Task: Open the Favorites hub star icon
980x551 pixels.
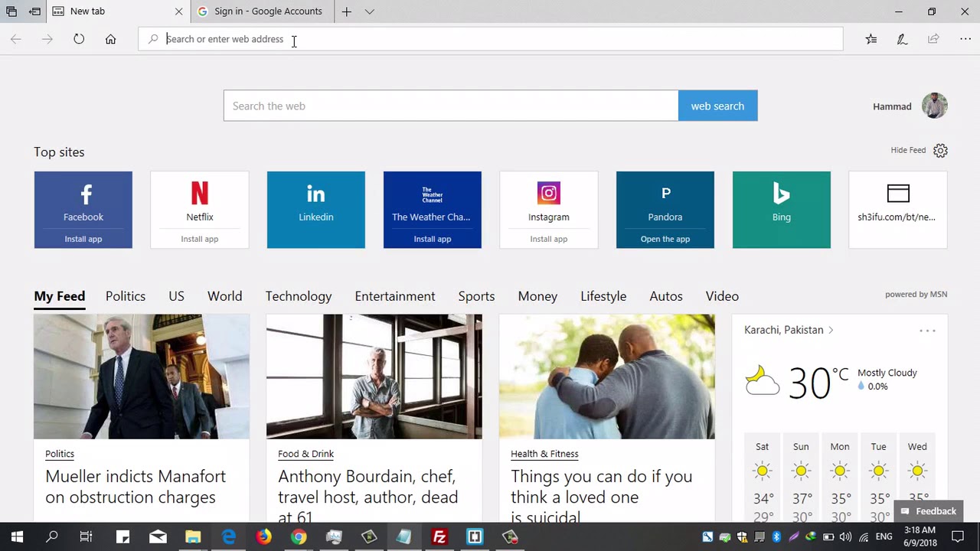Action: (x=871, y=39)
